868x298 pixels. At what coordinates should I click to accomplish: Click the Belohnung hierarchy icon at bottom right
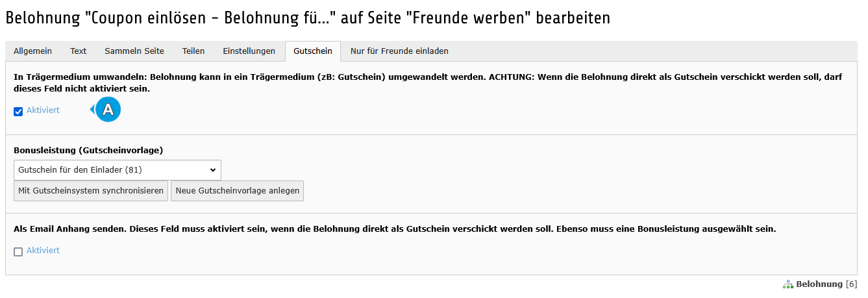(x=788, y=284)
